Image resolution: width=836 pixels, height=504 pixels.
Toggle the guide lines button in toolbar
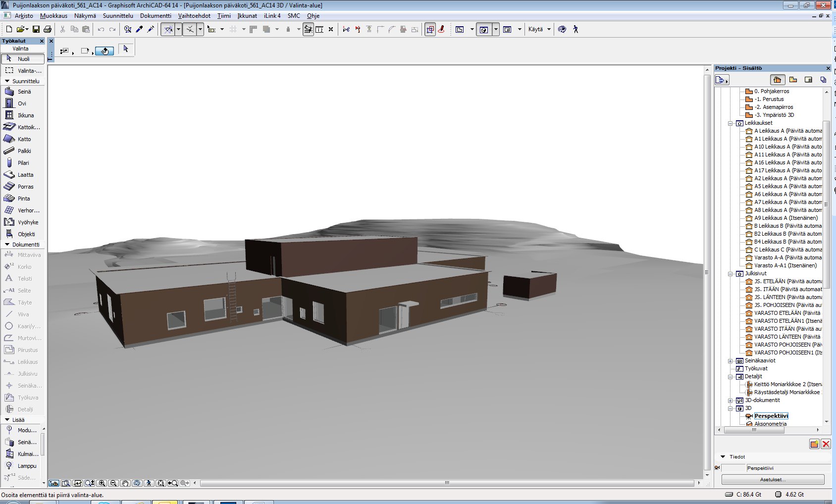168,29
